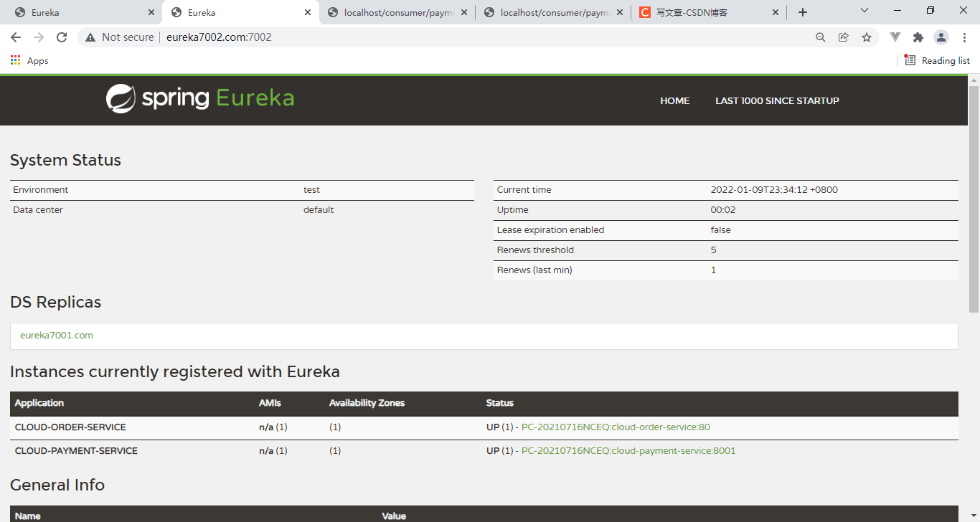This screenshot has width=980, height=522.
Task: Share this page icon
Action: (x=844, y=37)
